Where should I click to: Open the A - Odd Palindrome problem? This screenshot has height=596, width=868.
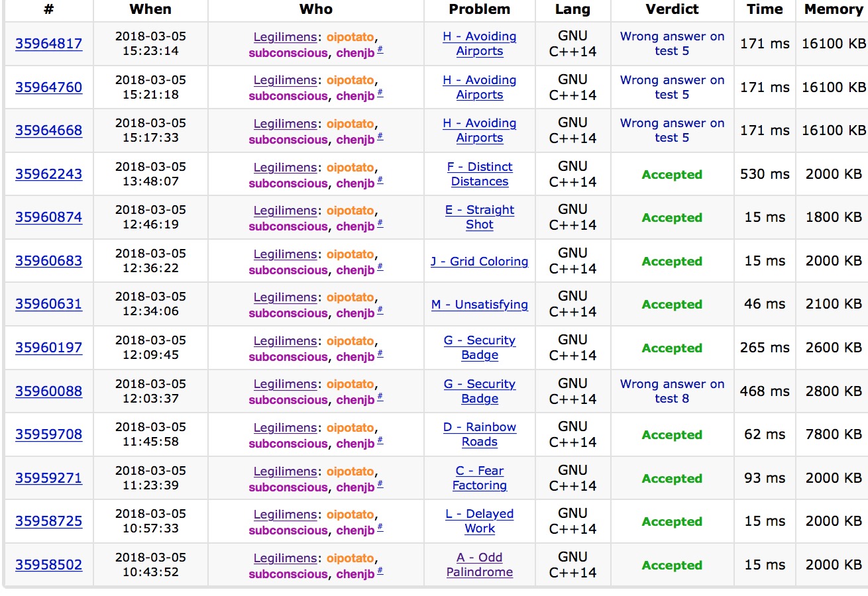pyautogui.click(x=479, y=565)
